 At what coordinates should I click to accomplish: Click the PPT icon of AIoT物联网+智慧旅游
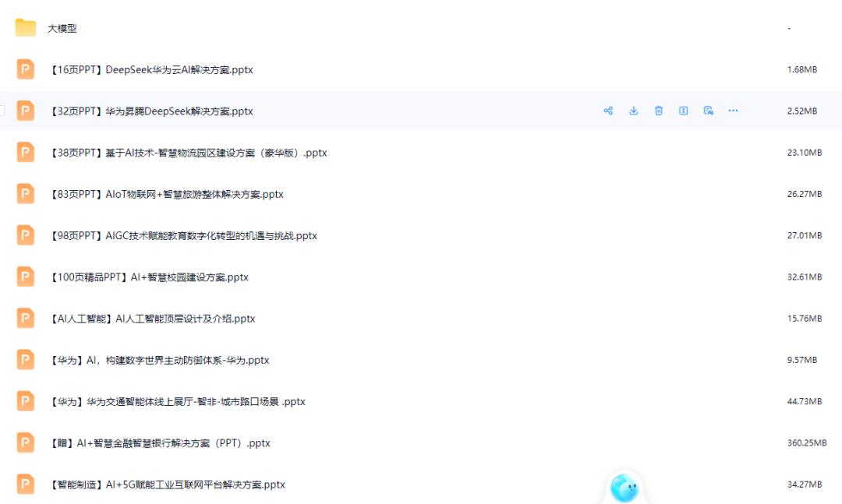(25, 194)
